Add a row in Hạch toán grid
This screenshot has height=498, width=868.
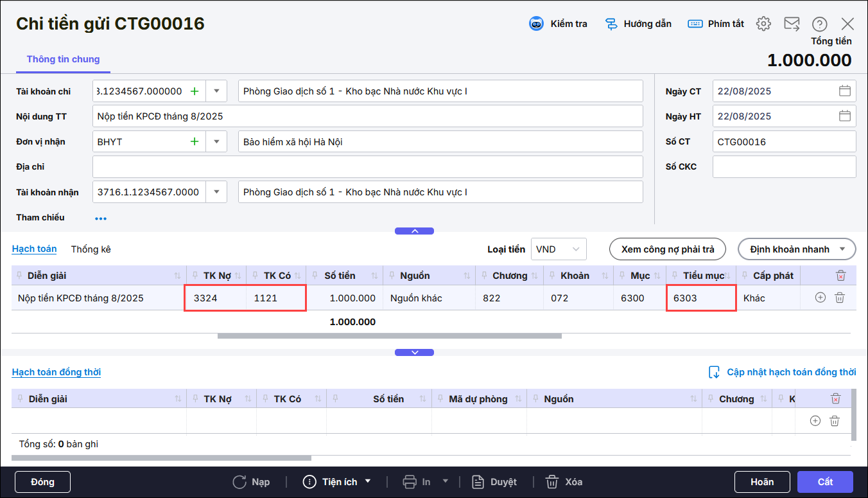pyautogui.click(x=820, y=298)
